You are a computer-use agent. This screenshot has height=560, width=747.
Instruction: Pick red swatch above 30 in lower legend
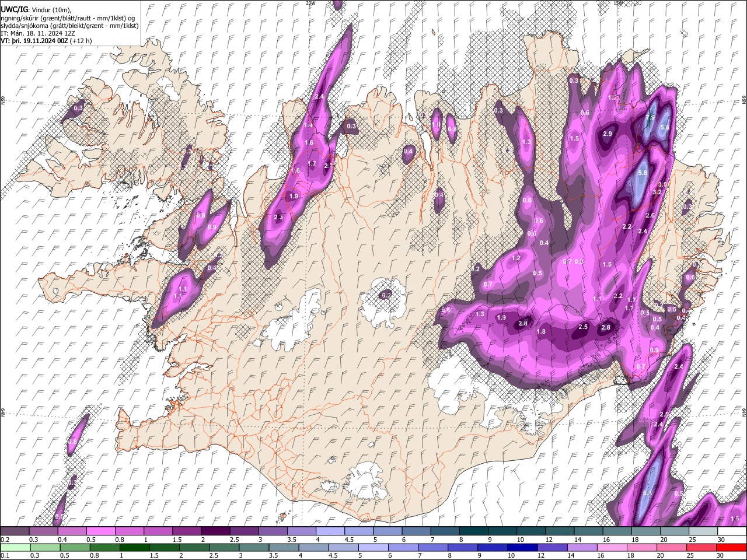[731, 547]
